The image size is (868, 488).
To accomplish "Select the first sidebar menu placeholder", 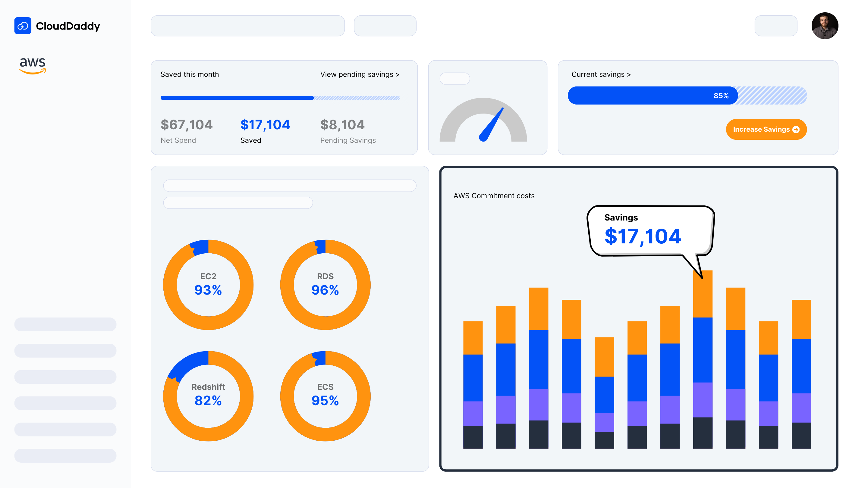I will [x=65, y=324].
